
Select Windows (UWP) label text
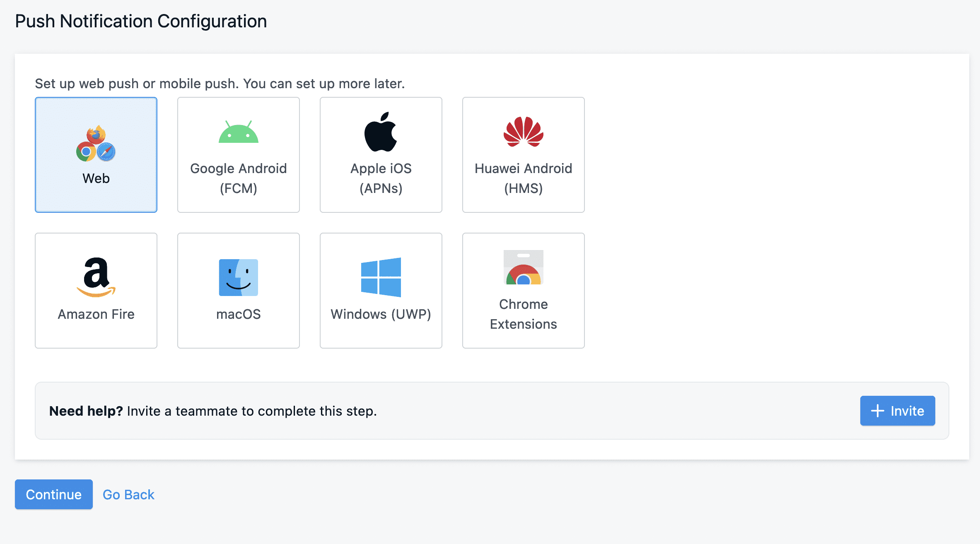pos(381,314)
